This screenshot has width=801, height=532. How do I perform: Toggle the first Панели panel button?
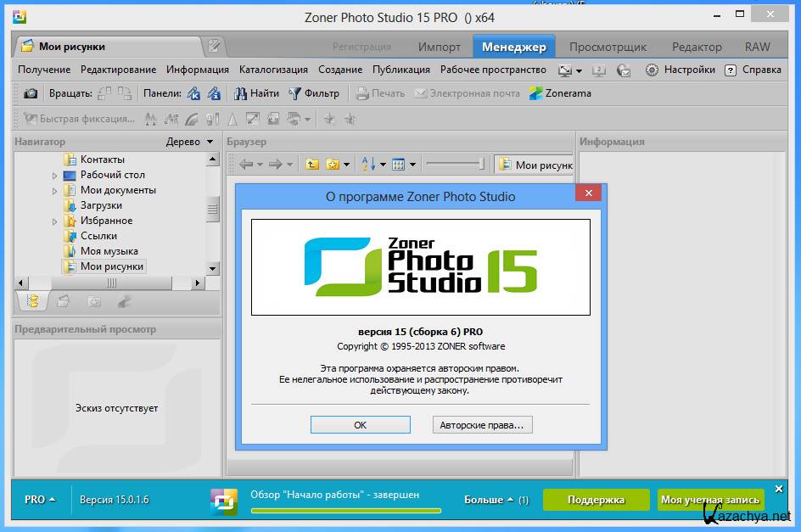pos(194,93)
